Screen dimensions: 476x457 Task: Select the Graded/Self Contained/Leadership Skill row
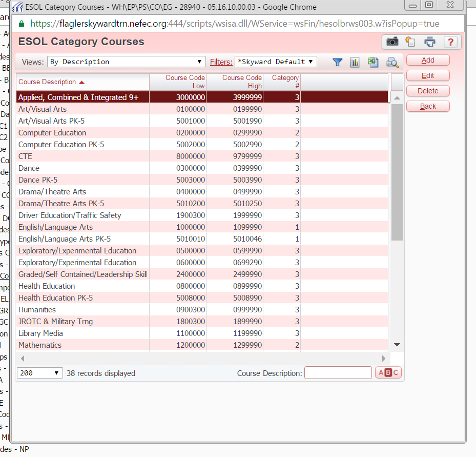pos(202,274)
